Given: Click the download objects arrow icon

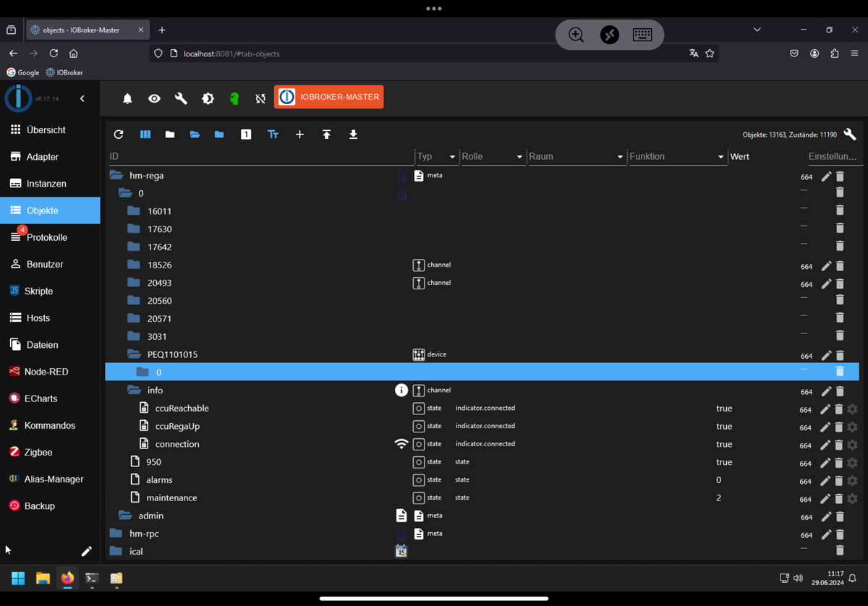Looking at the screenshot, I should click(353, 135).
